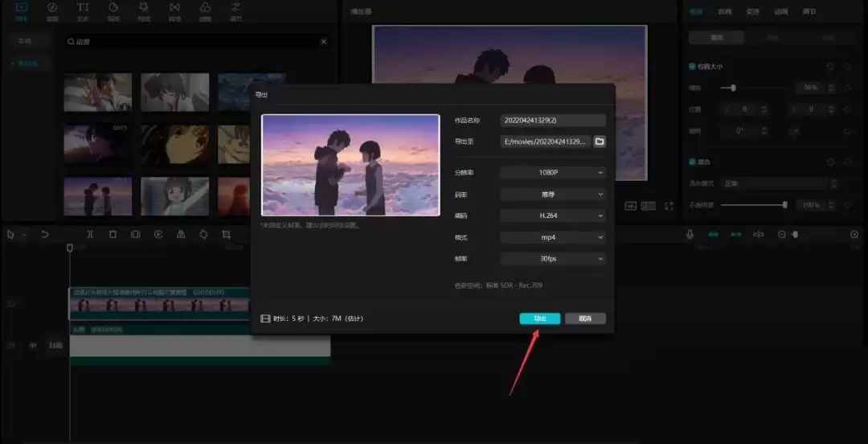Click the player waveform scope icon

[x=631, y=206]
